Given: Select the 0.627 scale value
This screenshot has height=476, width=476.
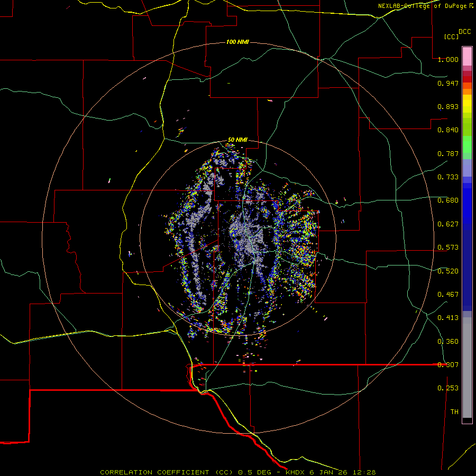Looking at the screenshot, I should 448,224.
